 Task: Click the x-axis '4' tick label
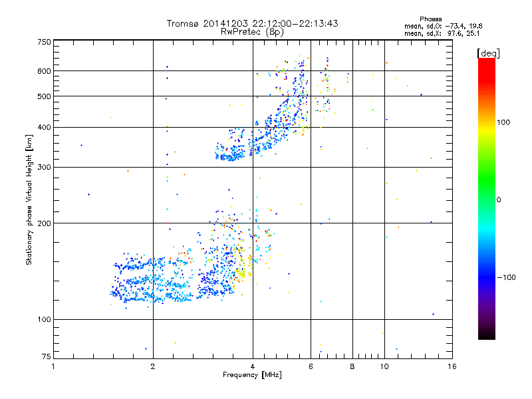253,366
